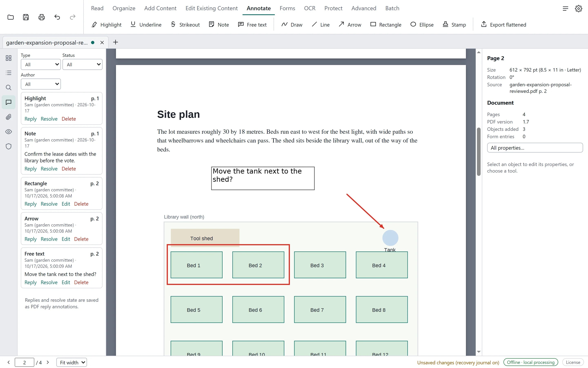
Task: Go to the next page arrow
Action: pos(48,362)
